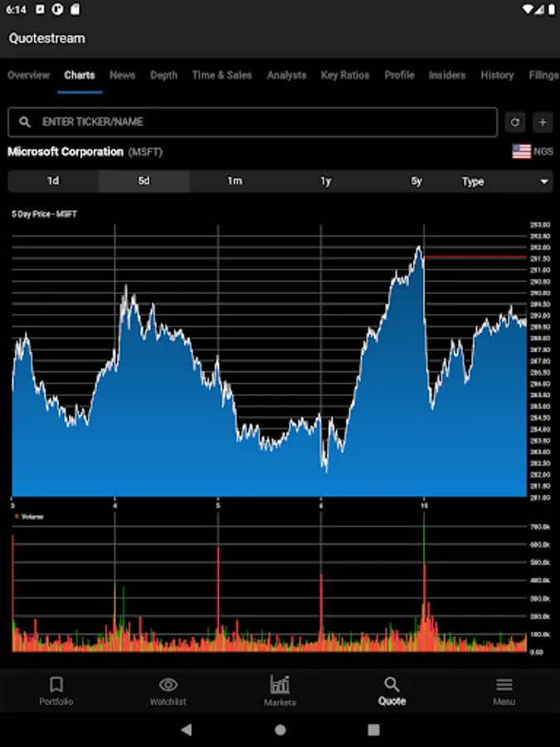560x747 pixels.
Task: Switch to the Overview tab
Action: (x=28, y=76)
